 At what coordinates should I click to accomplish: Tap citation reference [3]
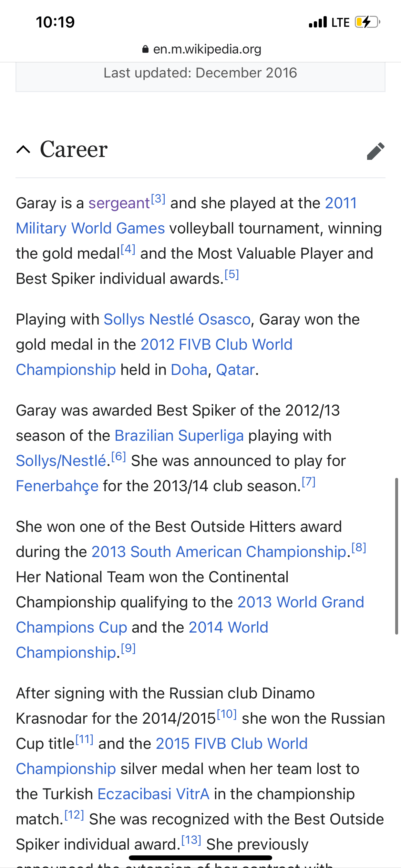point(158,199)
